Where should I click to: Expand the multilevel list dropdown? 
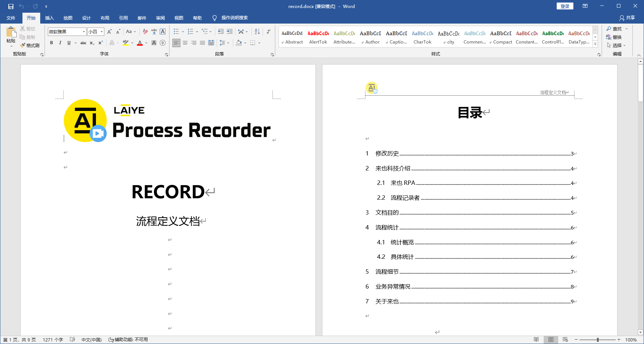(210, 32)
